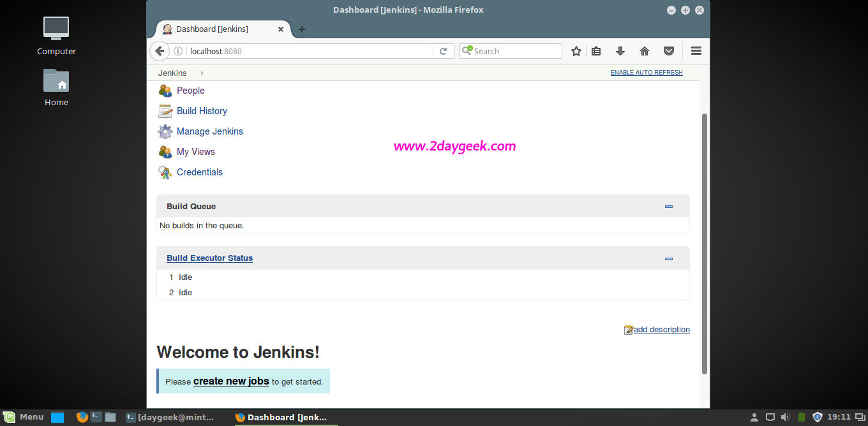Image resolution: width=868 pixels, height=426 pixels.
Task: Click the site info icon in the address bar
Action: (x=178, y=51)
